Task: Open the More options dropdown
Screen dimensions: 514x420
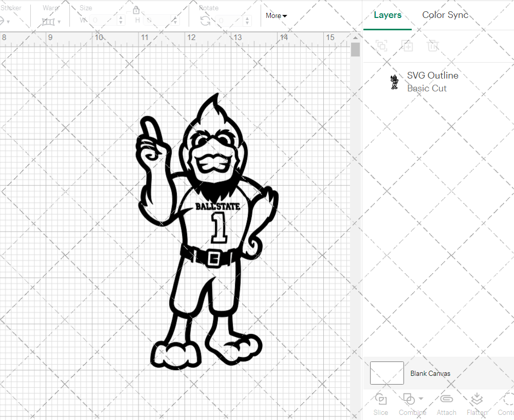Action: [x=276, y=16]
